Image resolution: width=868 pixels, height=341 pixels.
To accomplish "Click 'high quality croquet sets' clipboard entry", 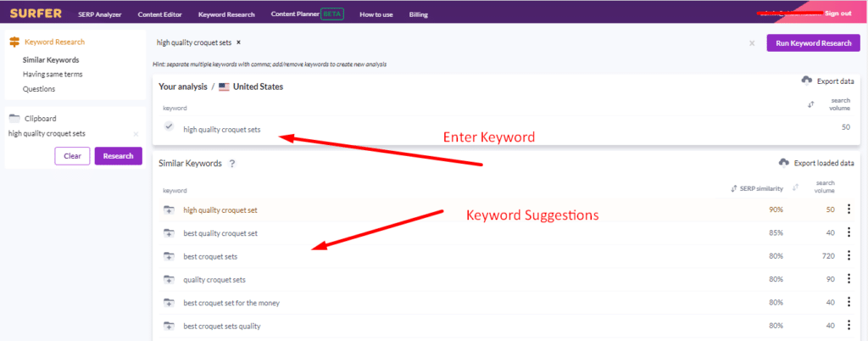I will pos(47,133).
